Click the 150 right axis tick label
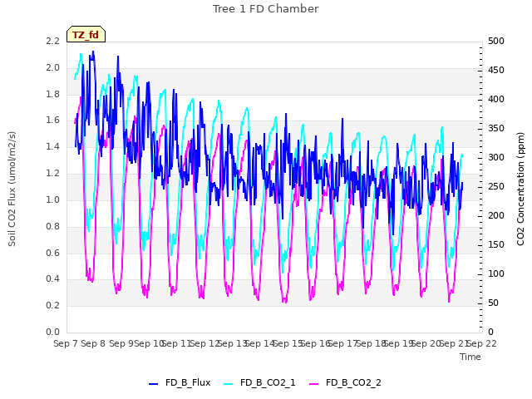This screenshot has width=532, height=399. [496, 245]
